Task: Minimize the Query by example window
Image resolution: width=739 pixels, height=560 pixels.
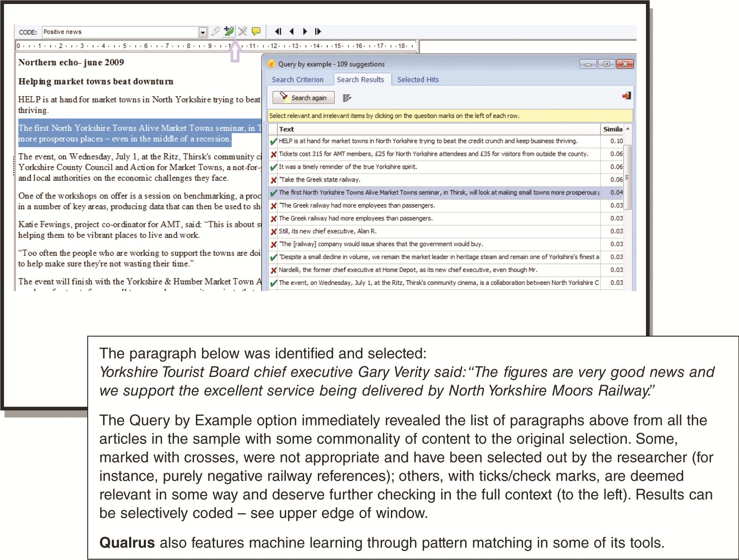Action: 588,64
